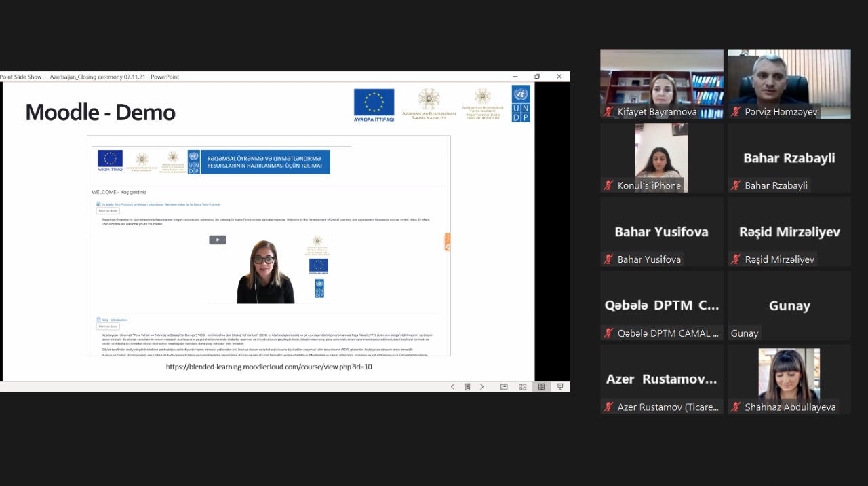Switch PowerPoint to Normal view
The width and height of the screenshot is (868, 486).
tap(504, 387)
